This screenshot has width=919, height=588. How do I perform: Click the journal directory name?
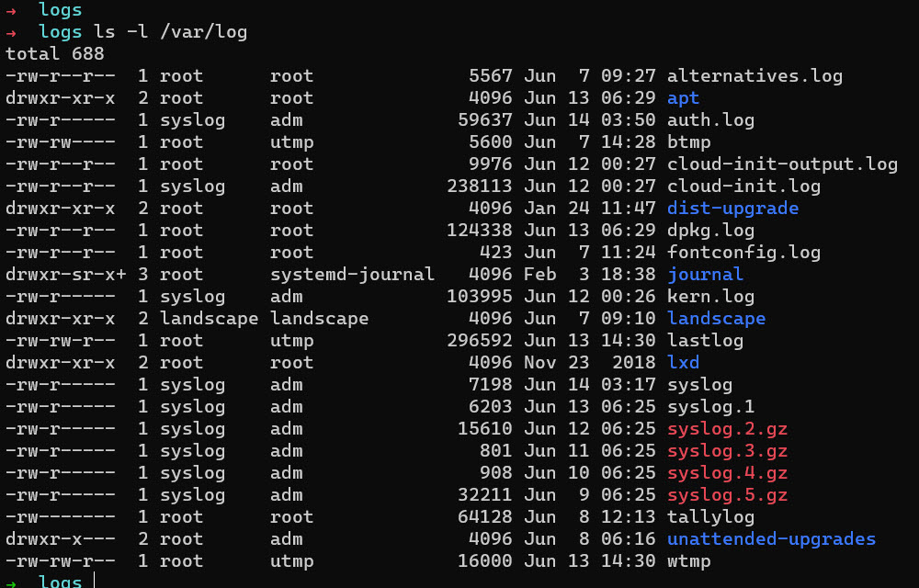click(x=705, y=275)
